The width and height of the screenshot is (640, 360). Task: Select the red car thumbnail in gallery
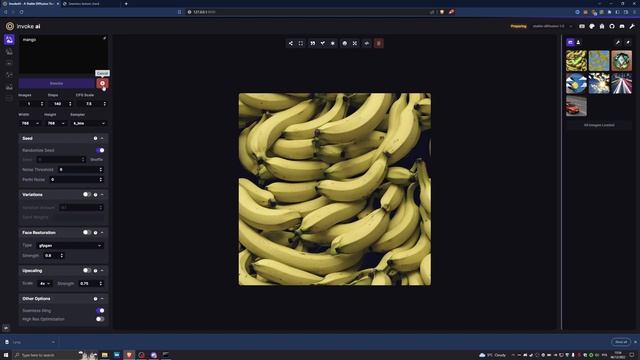pyautogui.click(x=576, y=106)
